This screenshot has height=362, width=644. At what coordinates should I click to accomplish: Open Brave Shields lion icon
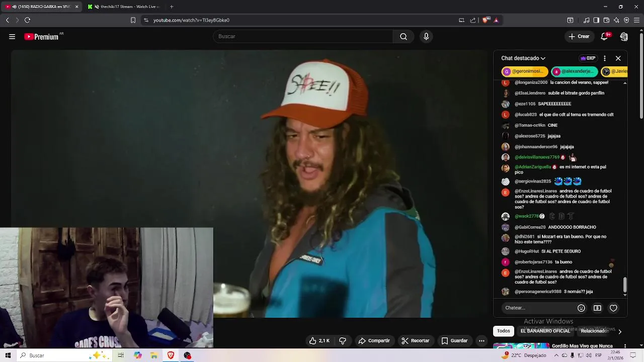tap(486, 20)
